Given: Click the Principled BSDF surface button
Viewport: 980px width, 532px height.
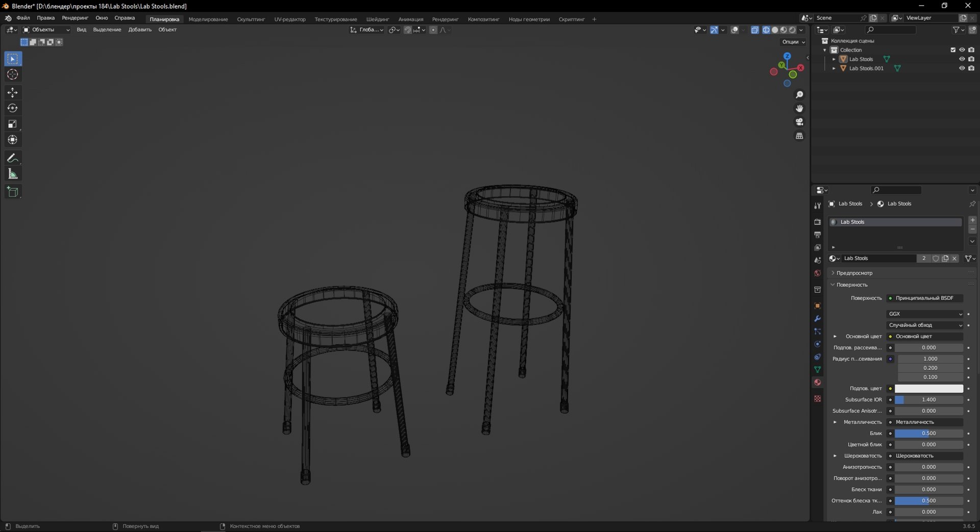Looking at the screenshot, I should (925, 298).
